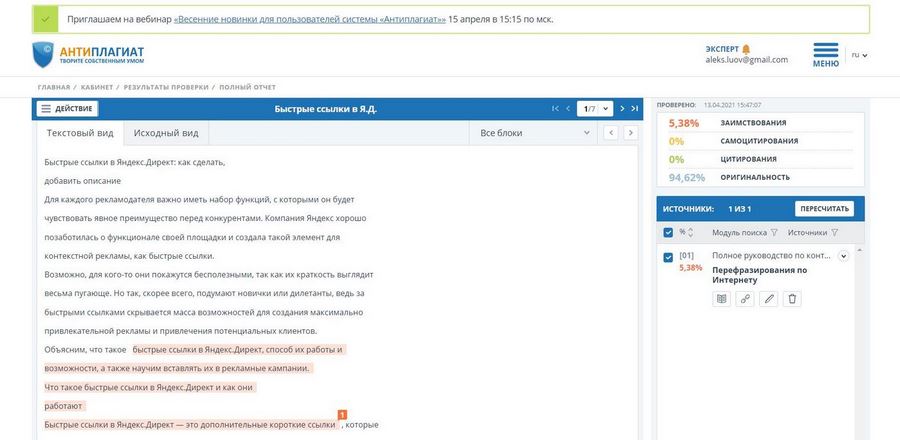
Task: Click the САМОЦИТИРОВАНИЯ 0% row
Action: [x=761, y=141]
